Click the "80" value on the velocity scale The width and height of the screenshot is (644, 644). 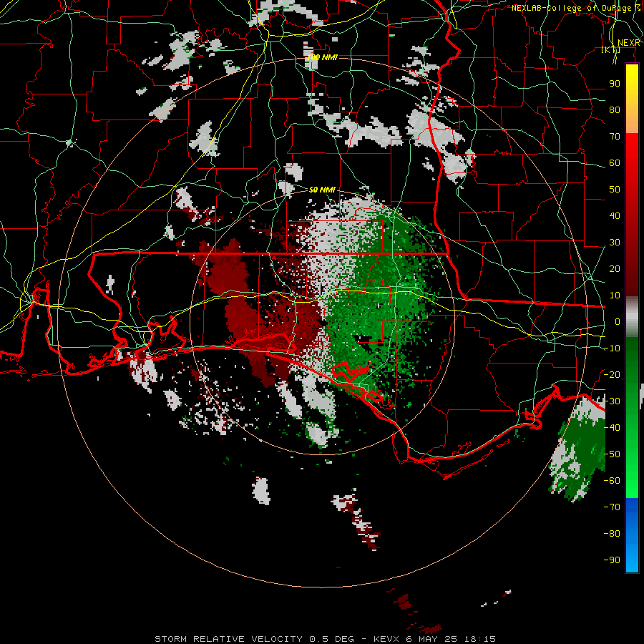pos(615,110)
